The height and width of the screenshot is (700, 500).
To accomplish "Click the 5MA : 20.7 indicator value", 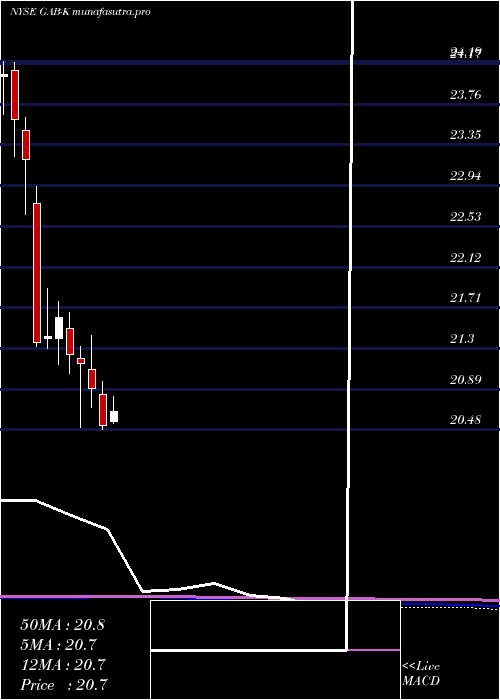I will click(59, 645).
